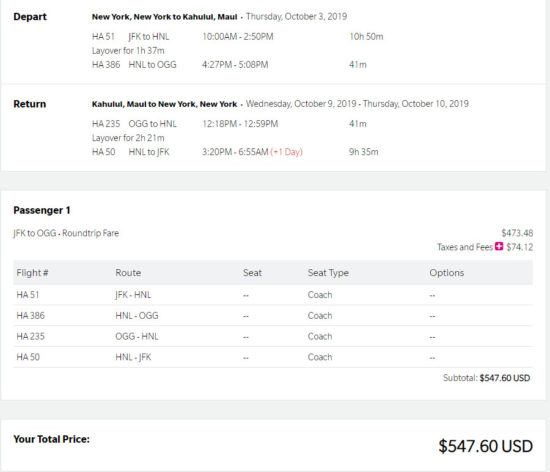Click the Seat Type column header

pos(328,273)
